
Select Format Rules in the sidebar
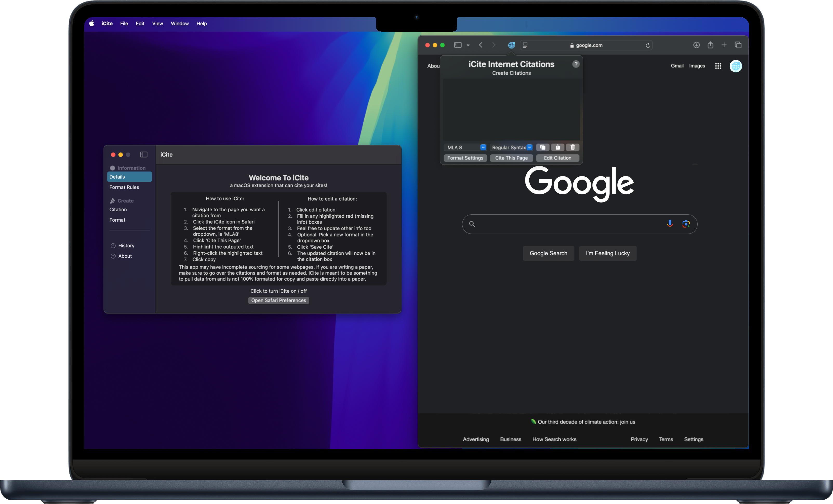click(124, 187)
